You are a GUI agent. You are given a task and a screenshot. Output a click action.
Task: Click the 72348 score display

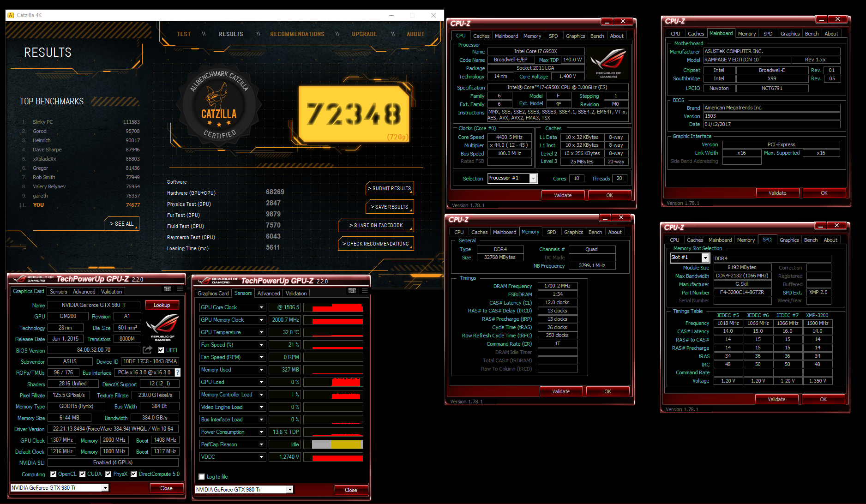[354, 114]
